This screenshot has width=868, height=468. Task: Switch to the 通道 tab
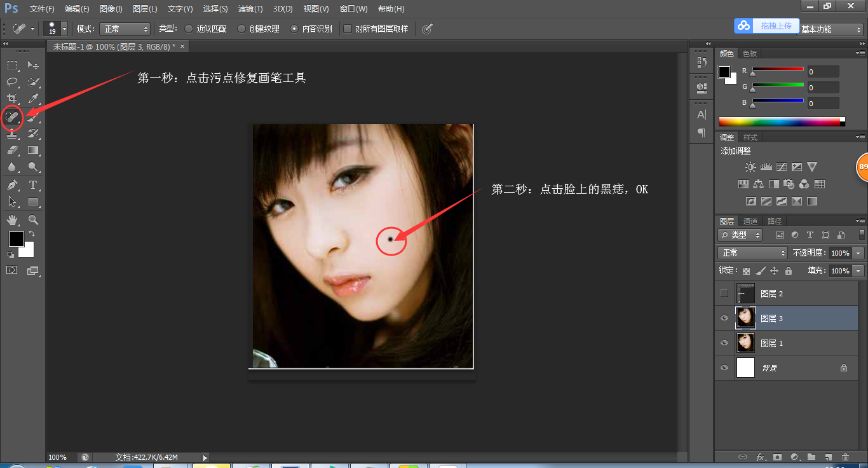pyautogui.click(x=750, y=221)
